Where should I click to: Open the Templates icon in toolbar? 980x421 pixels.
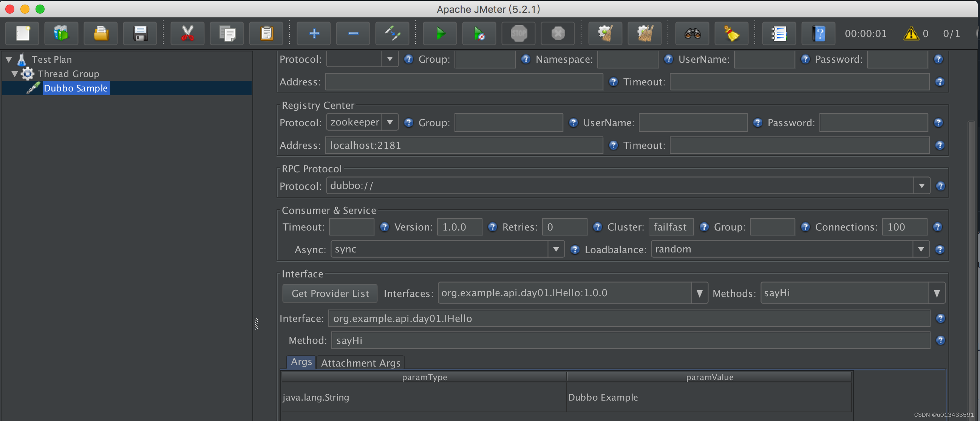point(61,34)
